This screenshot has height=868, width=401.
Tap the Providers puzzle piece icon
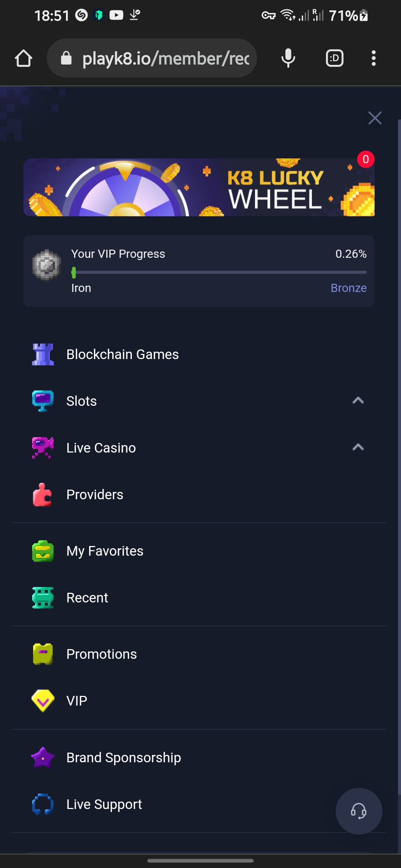43,495
